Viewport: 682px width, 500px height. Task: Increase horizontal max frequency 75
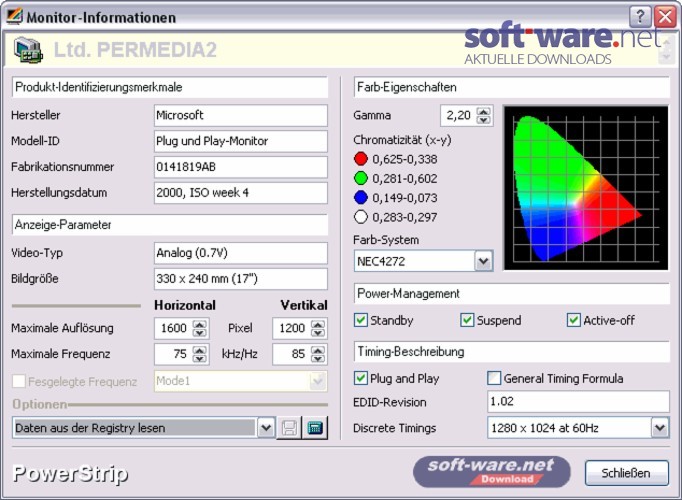point(200,350)
